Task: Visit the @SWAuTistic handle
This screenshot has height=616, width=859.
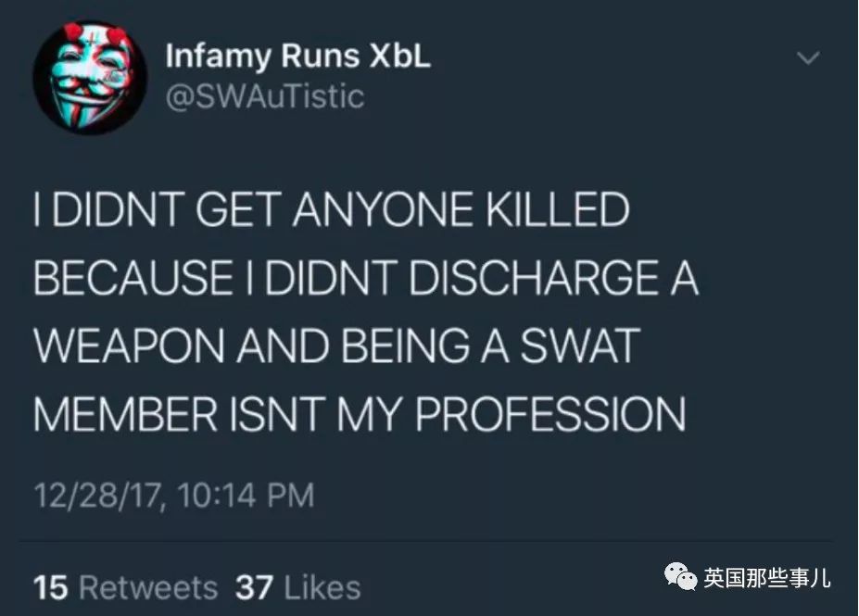Action: point(265,97)
